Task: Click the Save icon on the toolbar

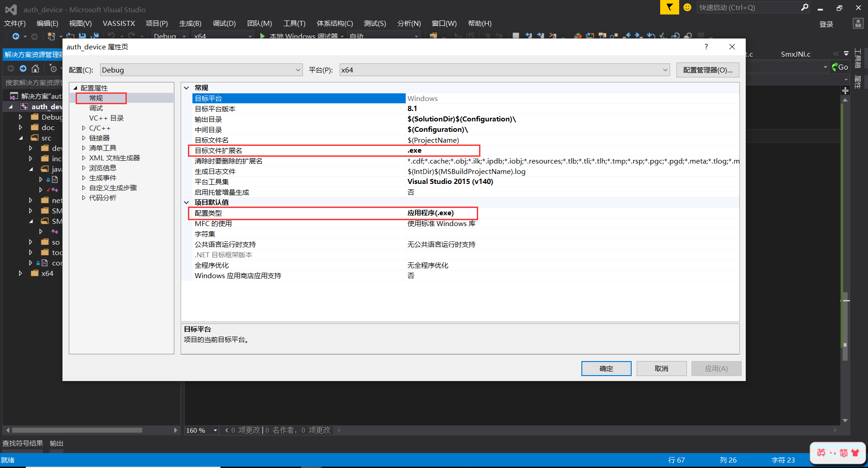Action: [82, 35]
